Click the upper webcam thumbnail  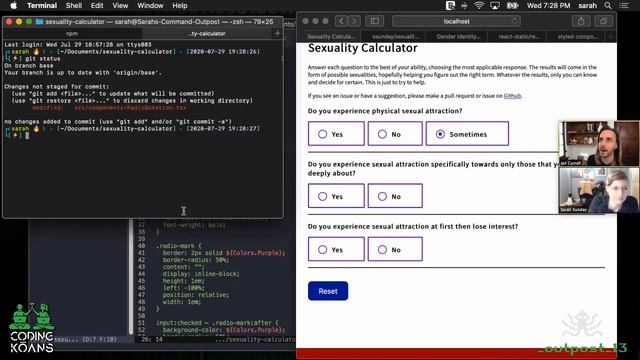(x=599, y=143)
